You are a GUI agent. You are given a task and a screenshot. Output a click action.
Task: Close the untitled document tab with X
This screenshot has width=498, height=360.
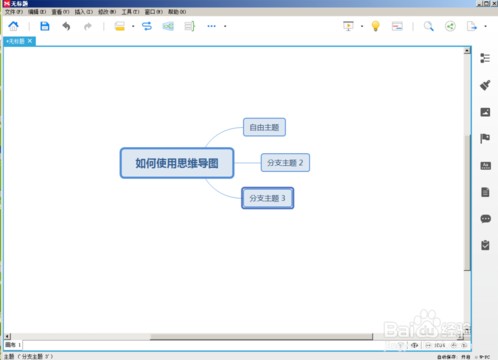click(x=30, y=41)
